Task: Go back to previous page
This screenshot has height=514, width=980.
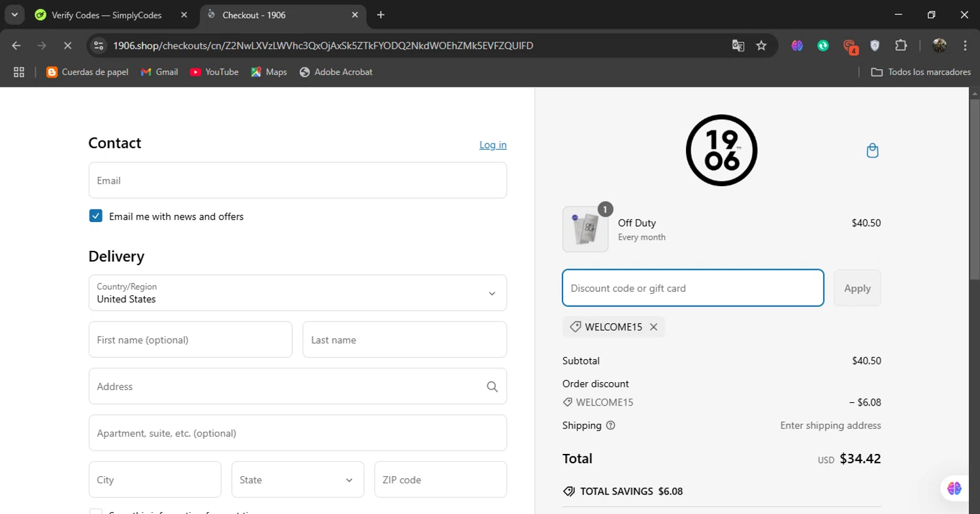Action: coord(16,46)
